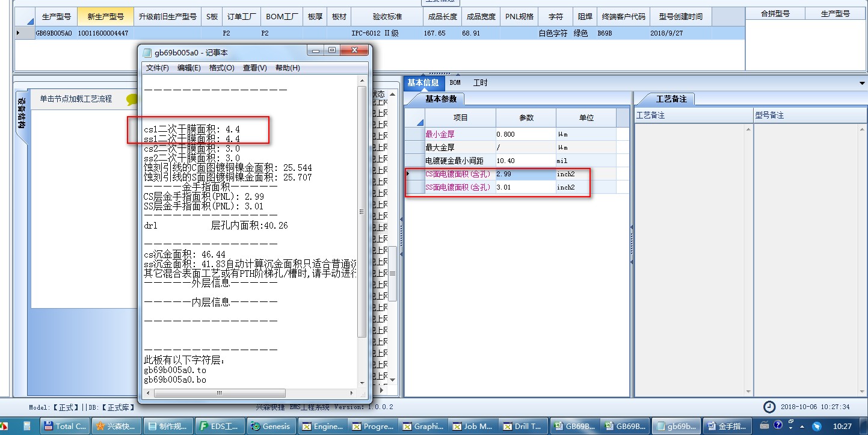Click the taskbar clock showing 10:27
Screen dimensions: 868x435
coord(842,427)
